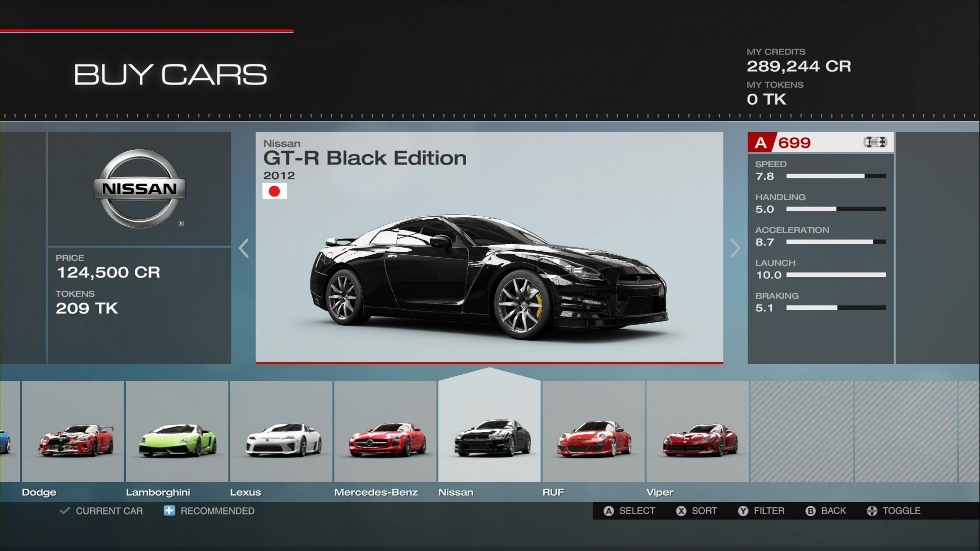
Task: Click the 209 TK tokens value
Action: [x=87, y=308]
